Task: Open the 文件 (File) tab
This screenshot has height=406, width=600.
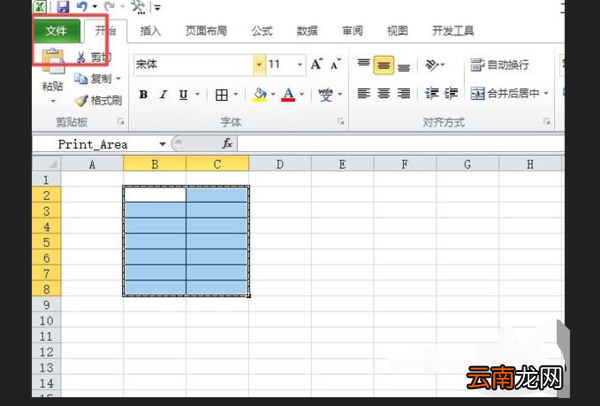Action: pyautogui.click(x=57, y=31)
